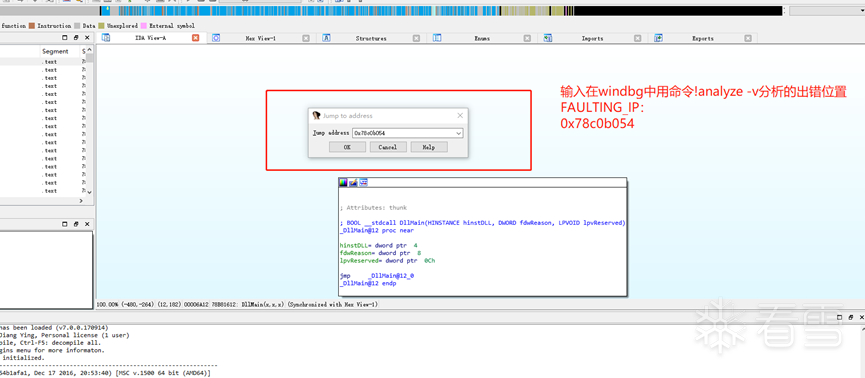The height and width of the screenshot is (378, 865).
Task: Click the IDA View-A tab icon
Action: pyautogui.click(x=106, y=38)
